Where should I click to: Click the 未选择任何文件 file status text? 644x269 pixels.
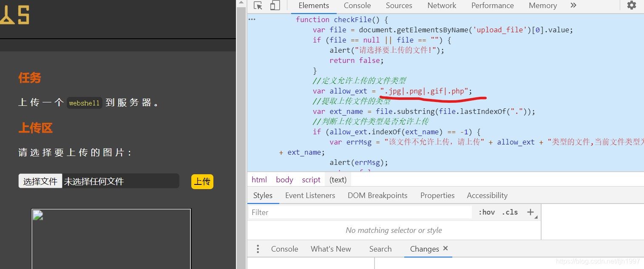click(94, 181)
